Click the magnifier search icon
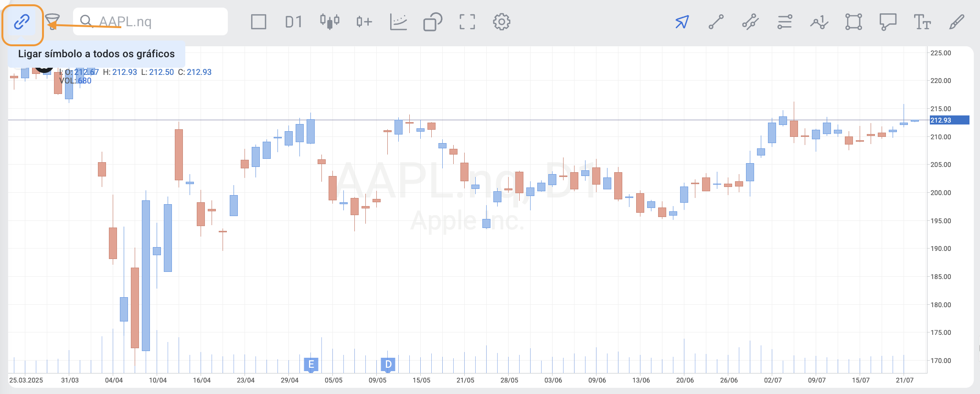 click(x=86, y=21)
